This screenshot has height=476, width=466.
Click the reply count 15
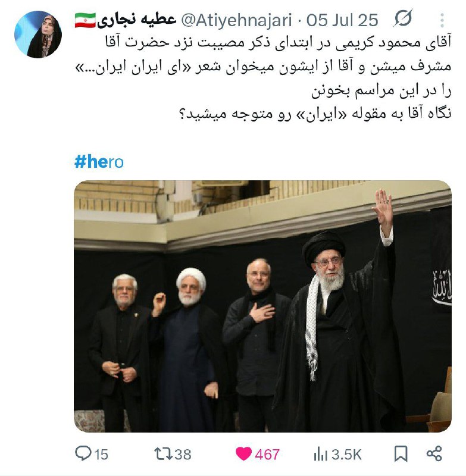point(101,455)
